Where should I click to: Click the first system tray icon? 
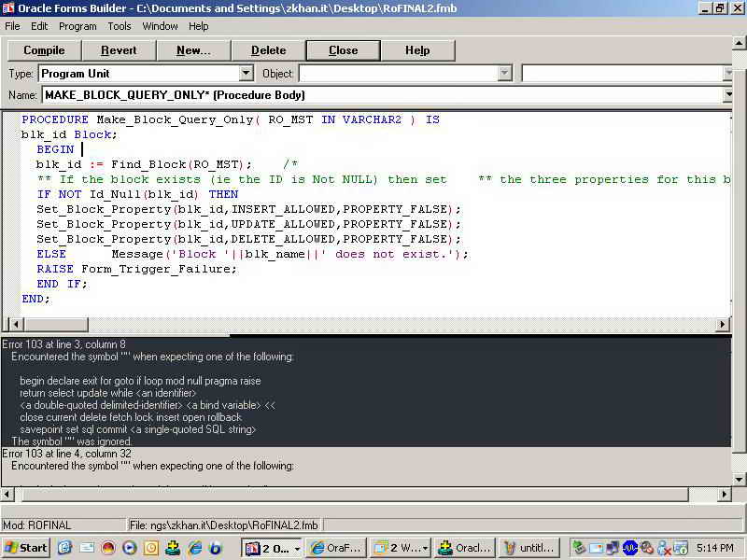[x=579, y=548]
